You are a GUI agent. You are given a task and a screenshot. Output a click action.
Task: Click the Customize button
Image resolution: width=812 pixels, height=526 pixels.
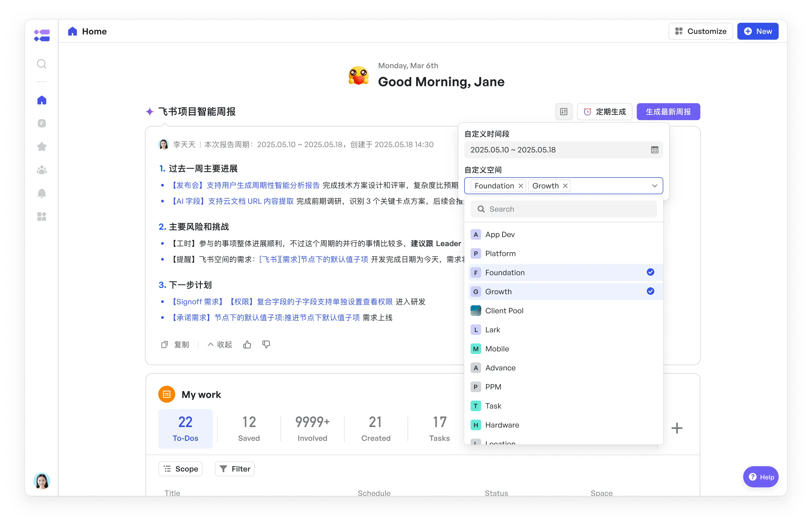[x=701, y=31]
